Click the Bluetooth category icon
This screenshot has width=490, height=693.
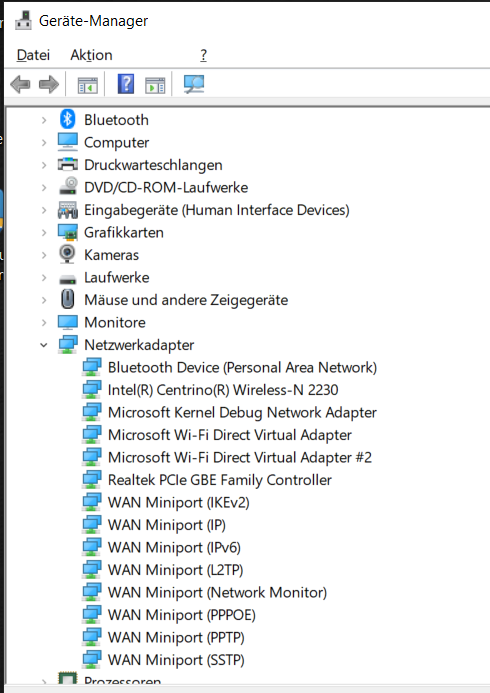(x=68, y=119)
